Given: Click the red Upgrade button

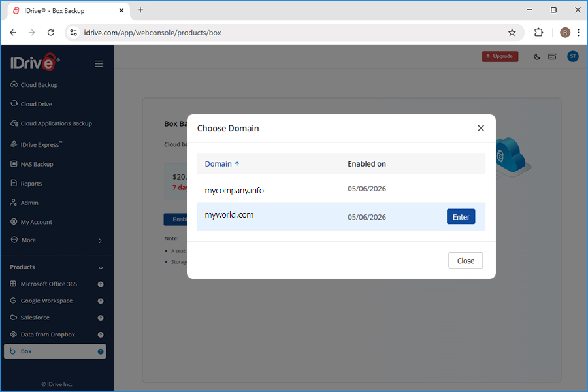Looking at the screenshot, I should [500, 56].
